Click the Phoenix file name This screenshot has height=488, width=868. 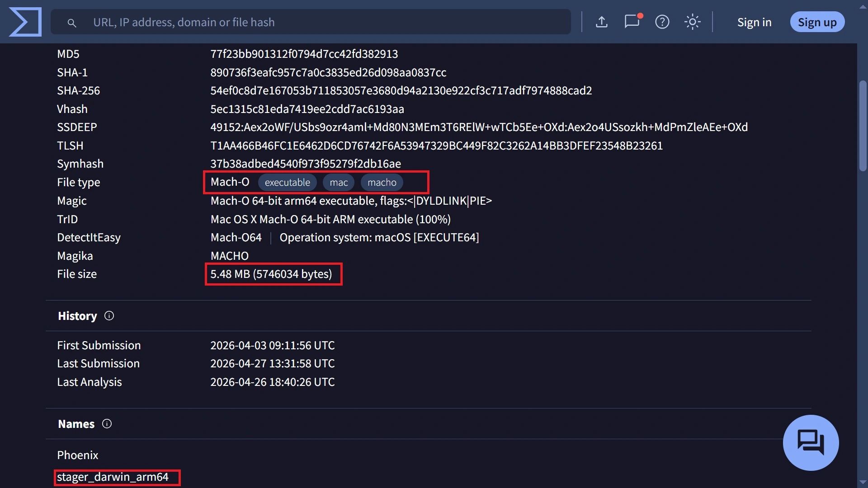(x=77, y=455)
